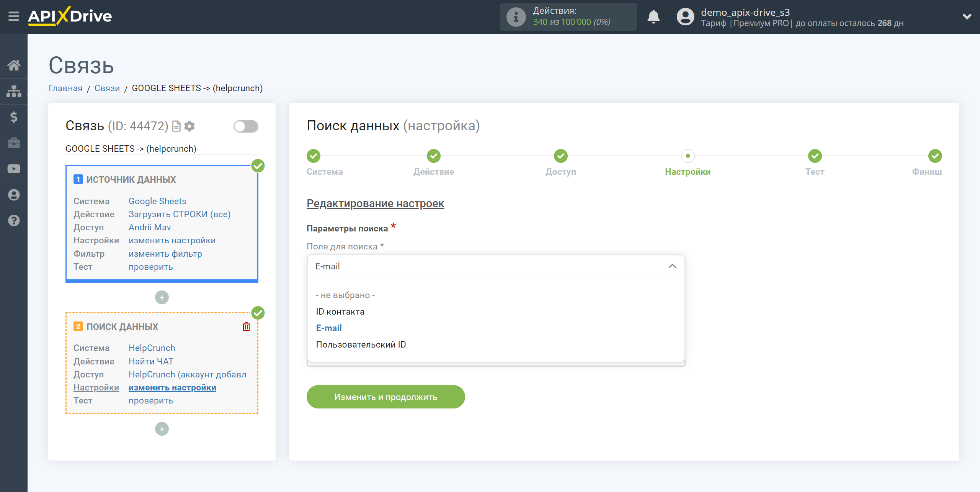Open connection settings gear icon

(x=189, y=126)
